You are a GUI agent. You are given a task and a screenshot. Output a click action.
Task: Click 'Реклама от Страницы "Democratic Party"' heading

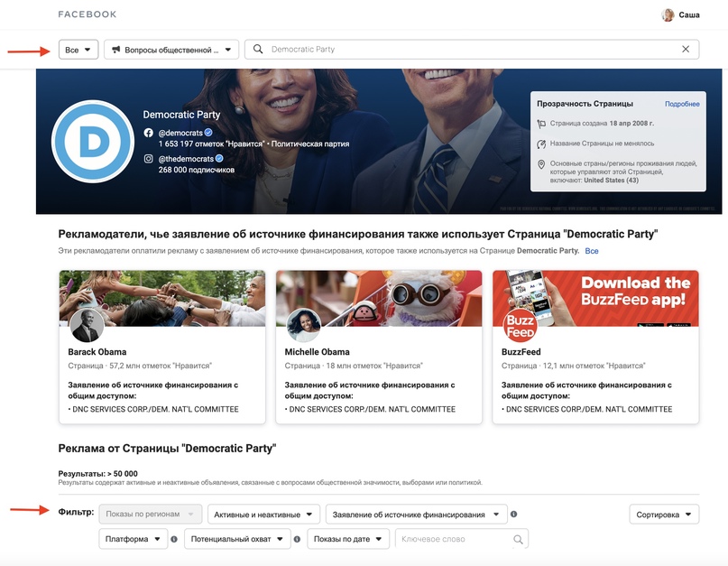coord(167,449)
